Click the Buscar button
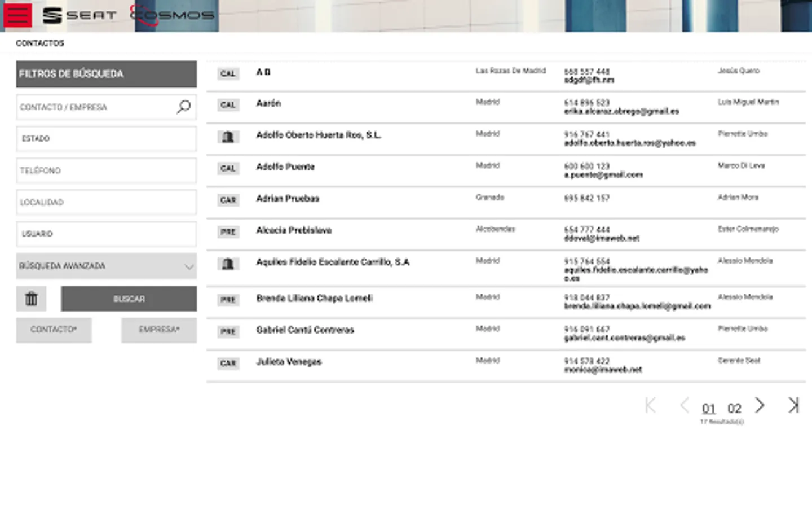Screen dimensions: 812x508 pyautogui.click(x=129, y=299)
